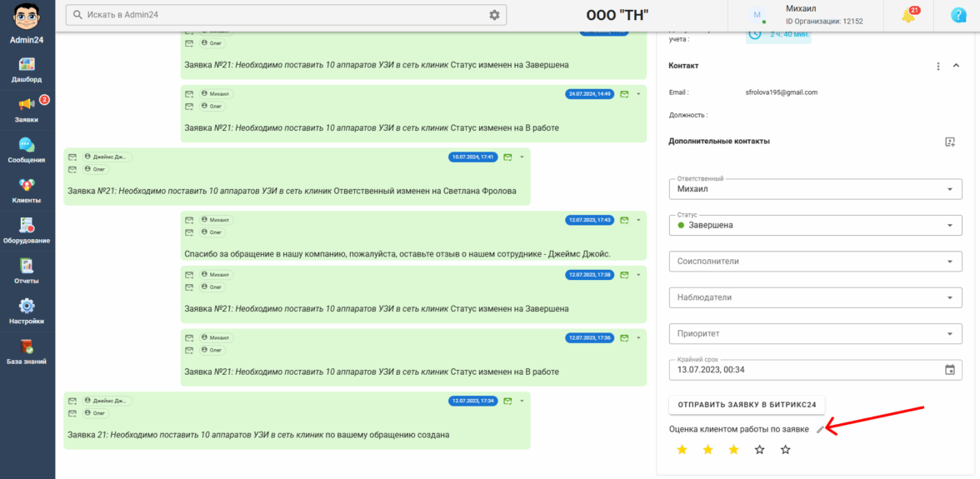Collapse the Контакт section chevron
The width and height of the screenshot is (980, 479).
(956, 66)
